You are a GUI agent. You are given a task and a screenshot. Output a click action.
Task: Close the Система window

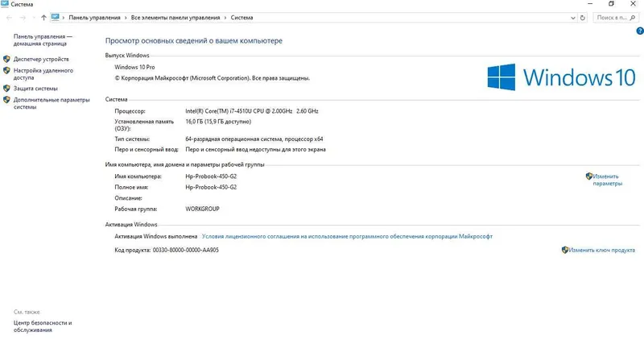pyautogui.click(x=633, y=4)
